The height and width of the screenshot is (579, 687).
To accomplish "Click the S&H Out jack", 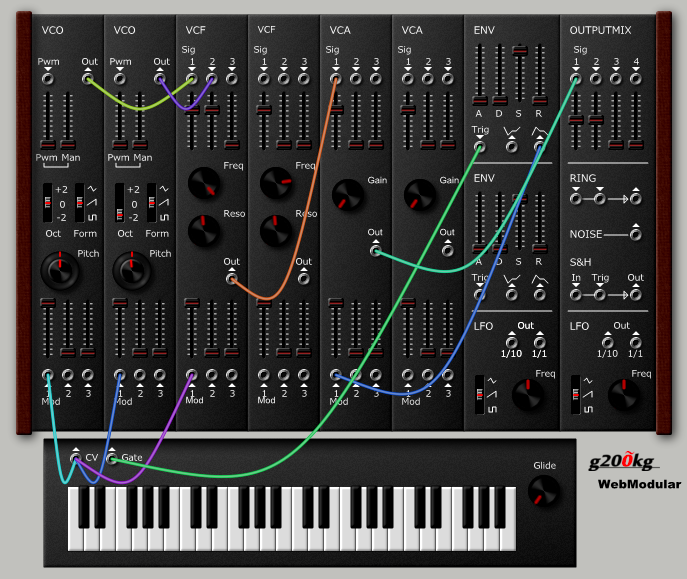I will pyautogui.click(x=636, y=295).
